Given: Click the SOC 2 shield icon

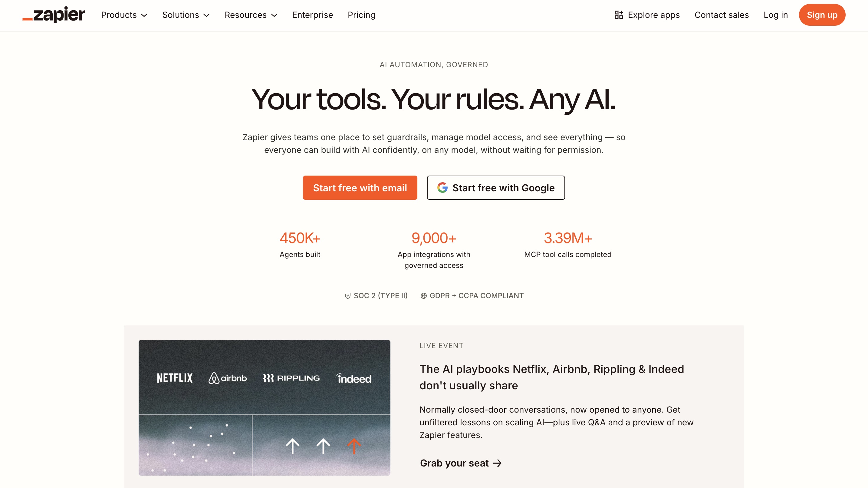Looking at the screenshot, I should click(x=347, y=295).
